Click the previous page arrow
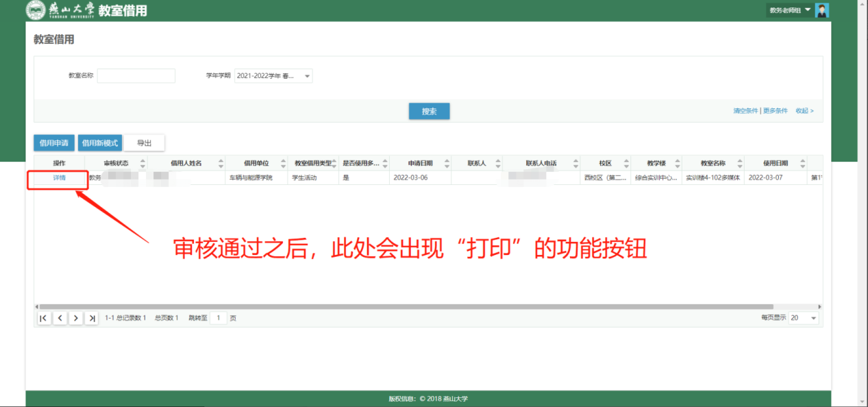The height and width of the screenshot is (407, 868). (60, 318)
